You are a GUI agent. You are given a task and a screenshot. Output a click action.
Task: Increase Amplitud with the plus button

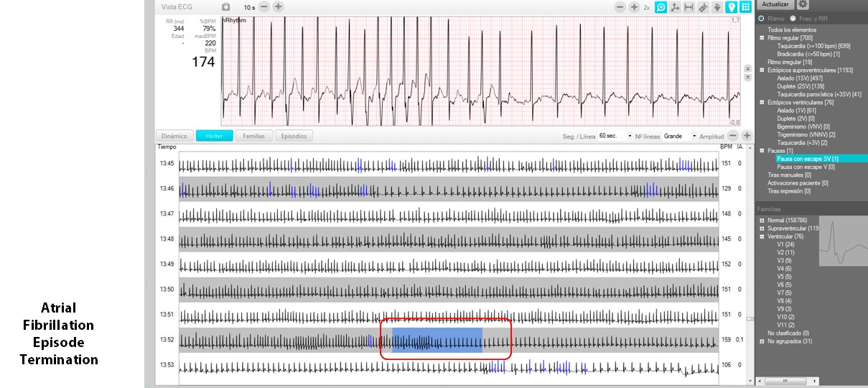point(747,136)
